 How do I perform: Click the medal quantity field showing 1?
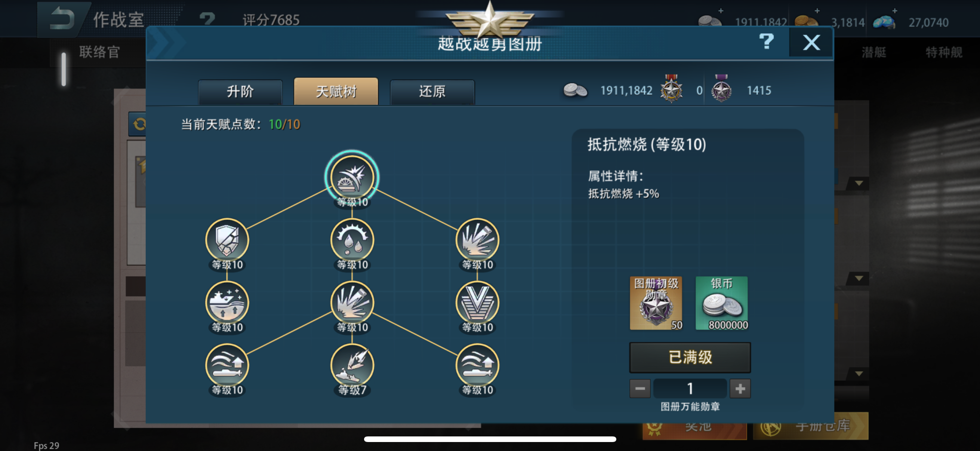tap(690, 389)
